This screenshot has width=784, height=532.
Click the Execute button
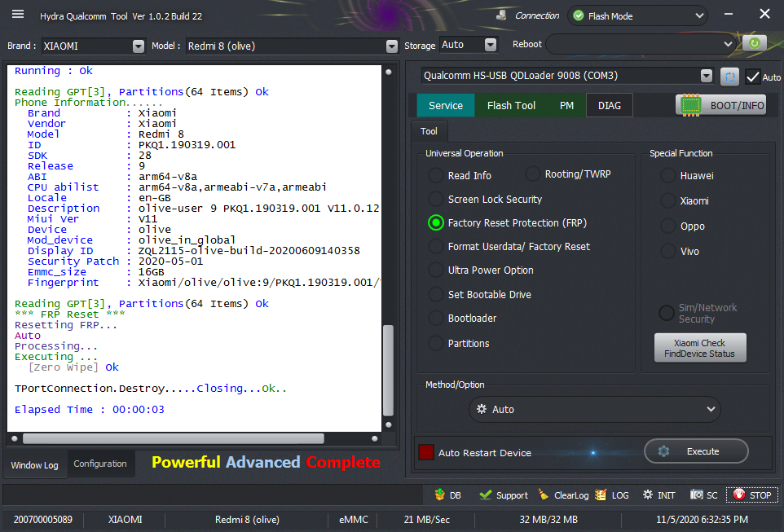[696, 451]
